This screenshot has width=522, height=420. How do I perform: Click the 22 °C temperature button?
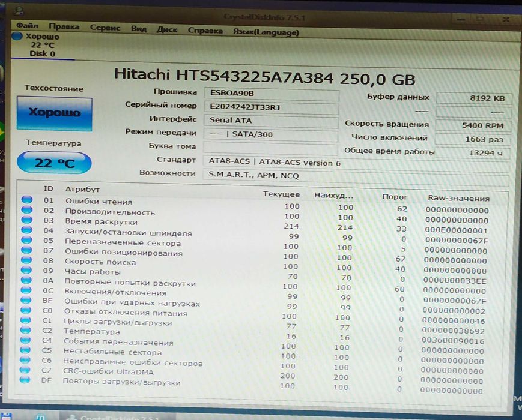point(54,163)
